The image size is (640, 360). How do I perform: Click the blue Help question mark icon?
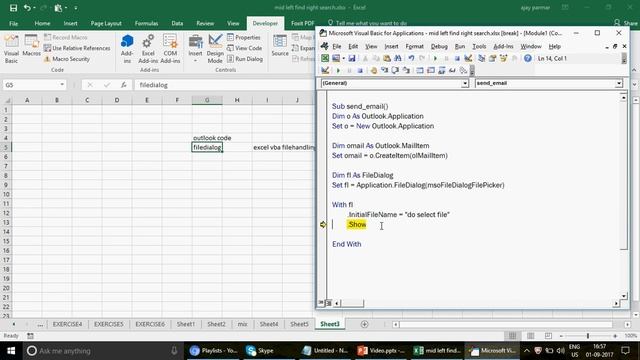click(528, 58)
